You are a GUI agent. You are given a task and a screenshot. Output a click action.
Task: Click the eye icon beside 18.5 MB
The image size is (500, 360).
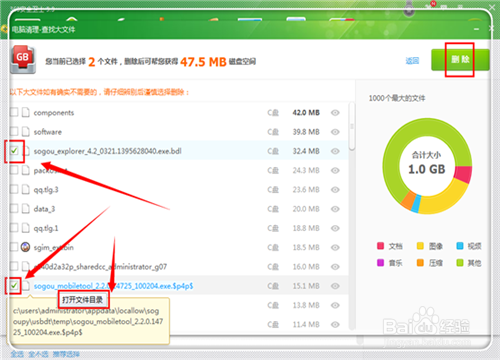(x=335, y=247)
